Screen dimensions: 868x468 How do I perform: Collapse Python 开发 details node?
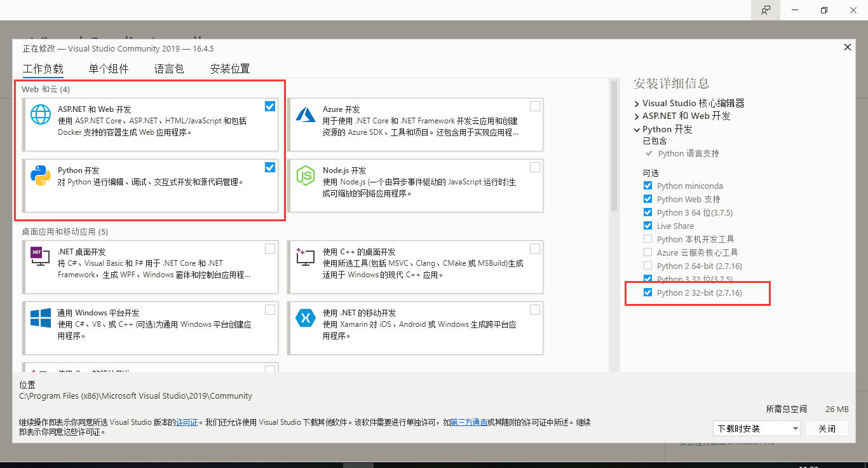[637, 129]
